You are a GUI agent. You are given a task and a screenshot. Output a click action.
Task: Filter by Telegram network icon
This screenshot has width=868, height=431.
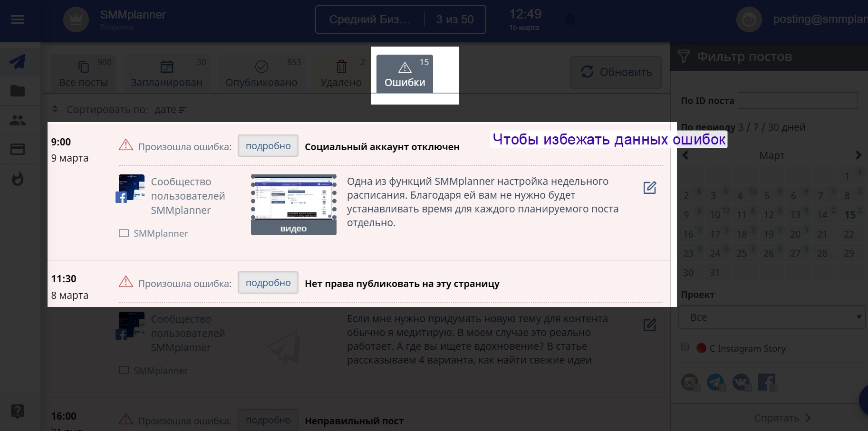[x=715, y=382]
